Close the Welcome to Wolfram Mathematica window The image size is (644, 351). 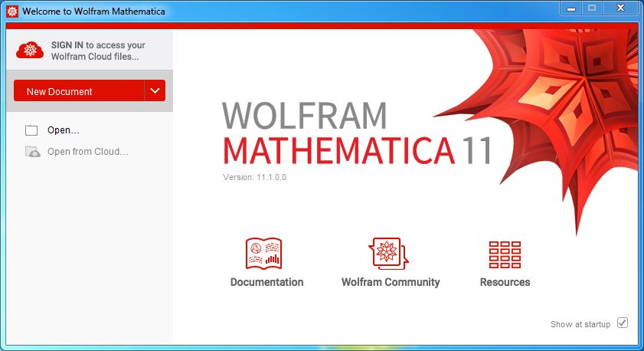[620, 8]
